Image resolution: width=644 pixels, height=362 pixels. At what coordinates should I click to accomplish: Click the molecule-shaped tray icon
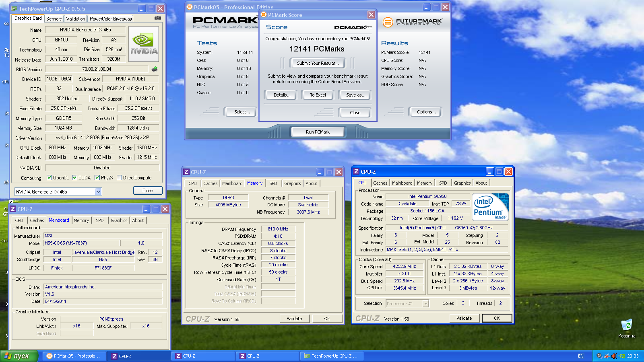coord(607,356)
